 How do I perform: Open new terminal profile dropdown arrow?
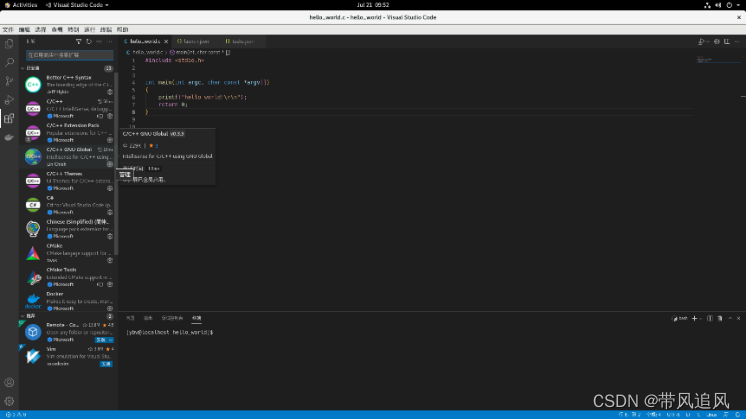[x=700, y=319]
